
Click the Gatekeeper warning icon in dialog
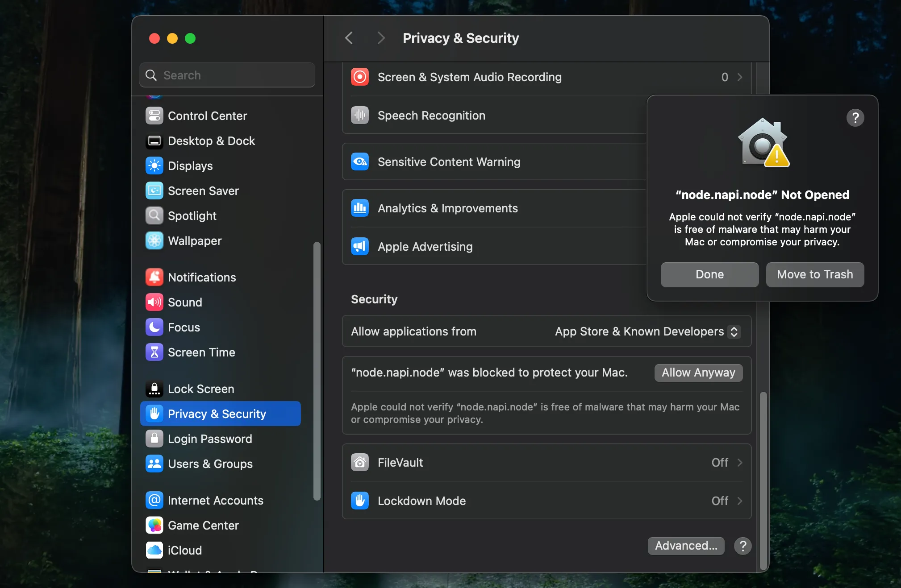point(763,143)
